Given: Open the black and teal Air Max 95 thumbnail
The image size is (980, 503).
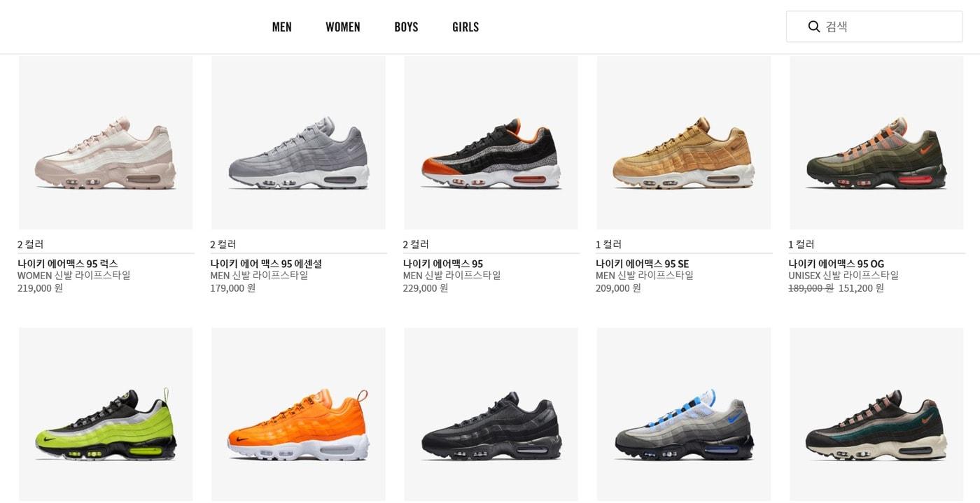Looking at the screenshot, I should pyautogui.click(x=876, y=414).
